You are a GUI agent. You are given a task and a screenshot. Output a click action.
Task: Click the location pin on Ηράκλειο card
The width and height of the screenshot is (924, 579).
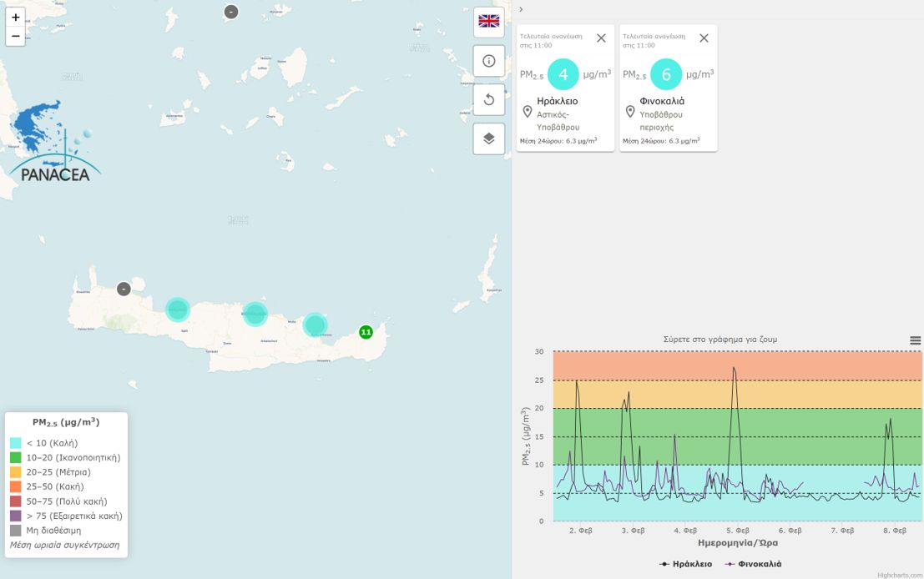(x=527, y=112)
